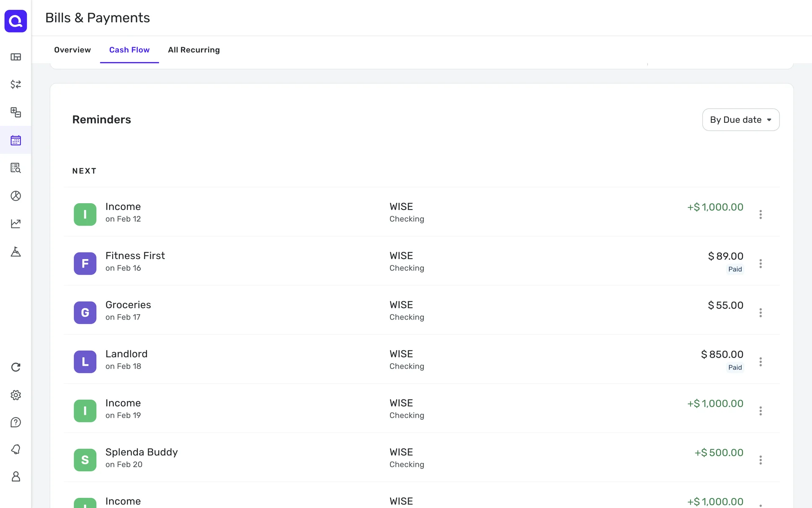Open the three-dot menu for the Landlord reminder
Screen dimensions: 812x508
[760, 362]
